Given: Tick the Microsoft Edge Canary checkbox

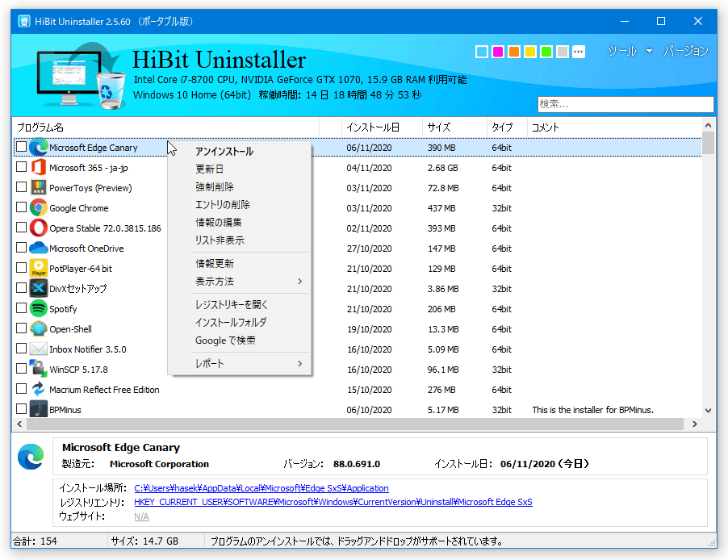Looking at the screenshot, I should [21, 147].
